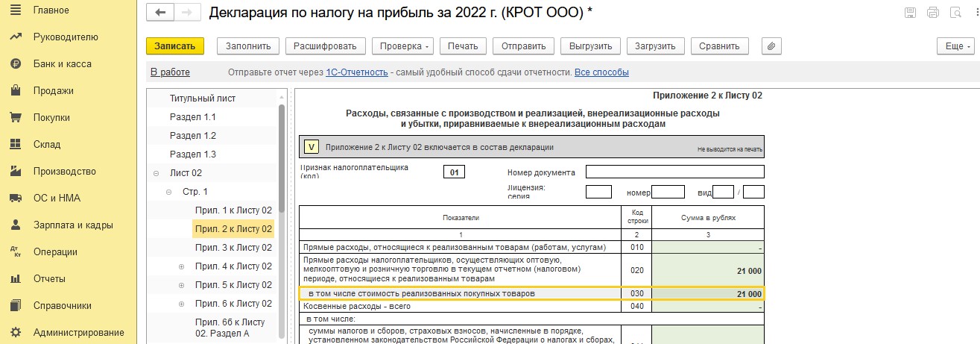Image resolution: width=980 pixels, height=344 pixels.
Task: Expand Прил. 6 к Листу 02 node
Action: (x=182, y=304)
